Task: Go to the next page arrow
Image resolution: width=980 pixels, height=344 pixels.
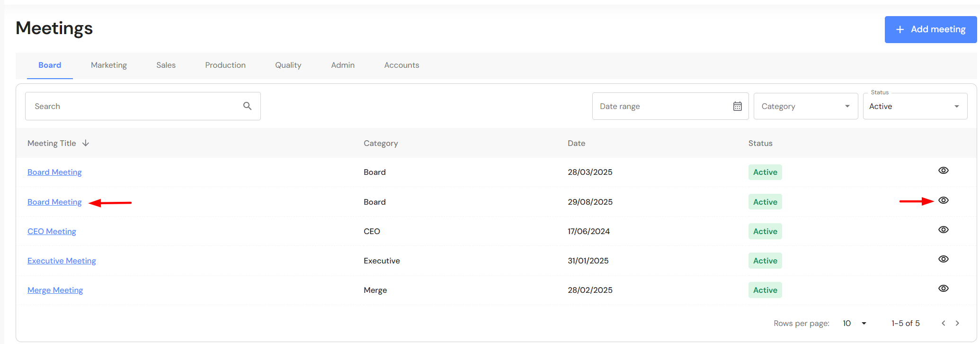Action: click(957, 323)
